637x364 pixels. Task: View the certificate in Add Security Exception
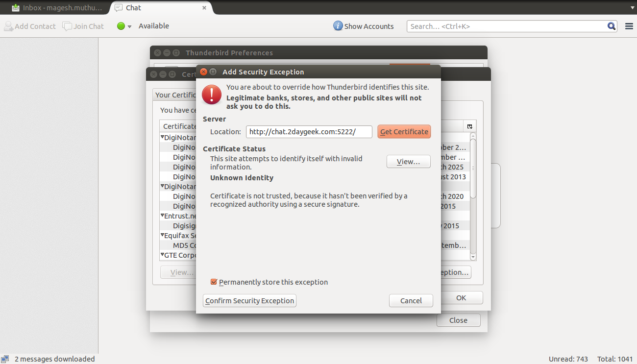(x=409, y=162)
